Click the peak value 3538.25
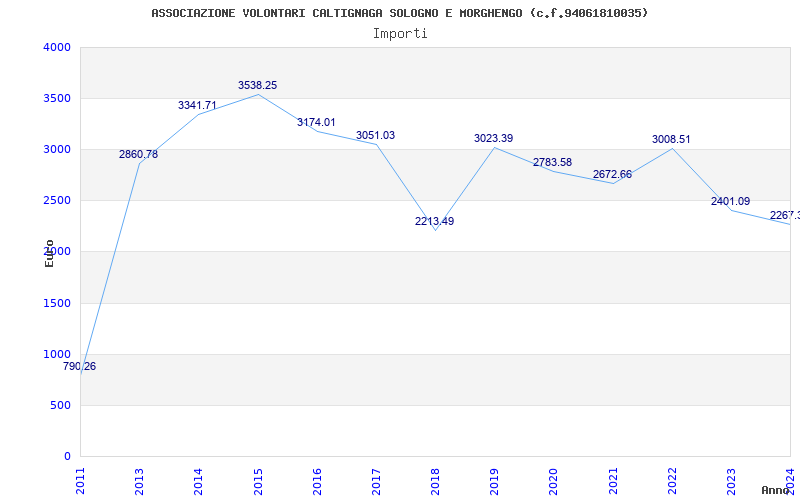Viewport: 800px width, 500px height. pyautogui.click(x=258, y=85)
